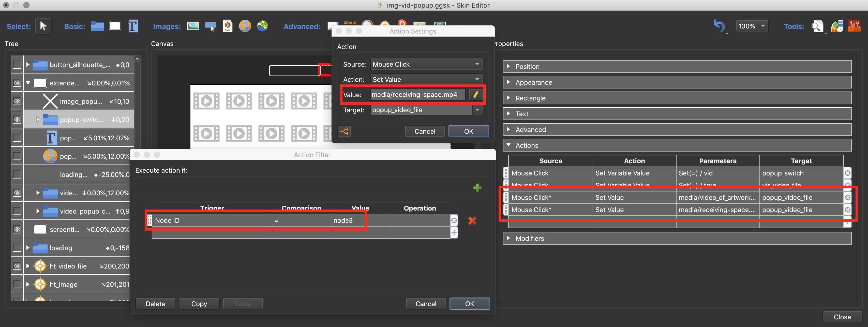This screenshot has height=327, width=868.
Task: Cancel the Action Filter dialog
Action: (x=426, y=304)
